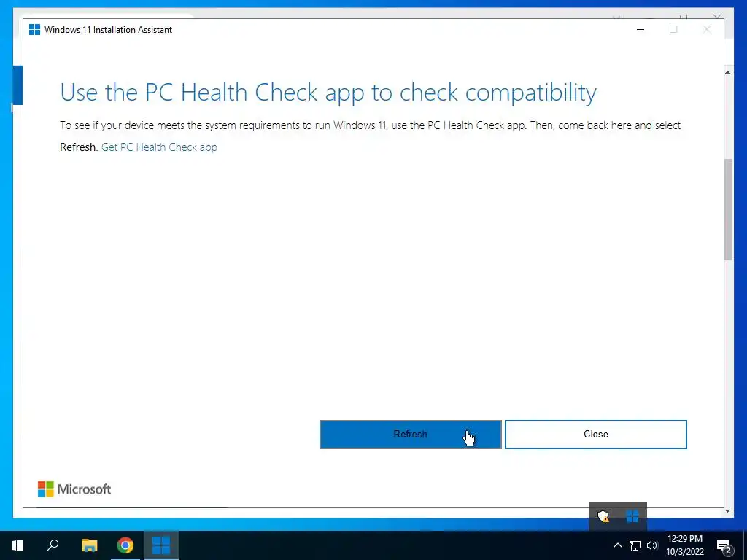Click the background window's scroll up arrow
747x560 pixels.
728,72
